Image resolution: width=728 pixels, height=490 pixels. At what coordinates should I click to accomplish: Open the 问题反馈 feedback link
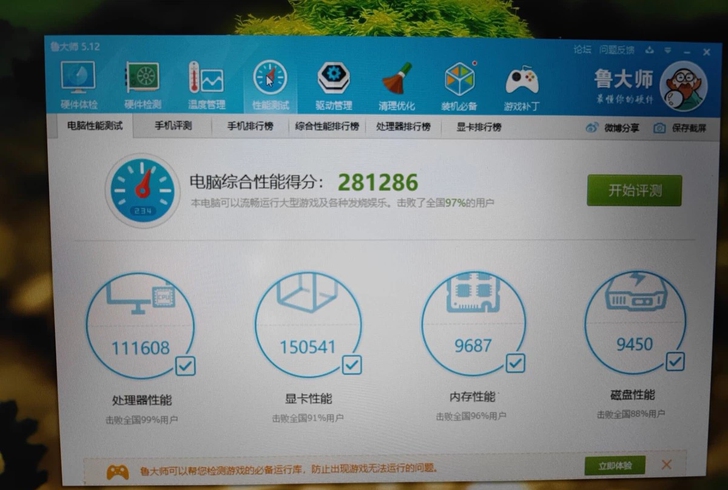click(x=617, y=50)
